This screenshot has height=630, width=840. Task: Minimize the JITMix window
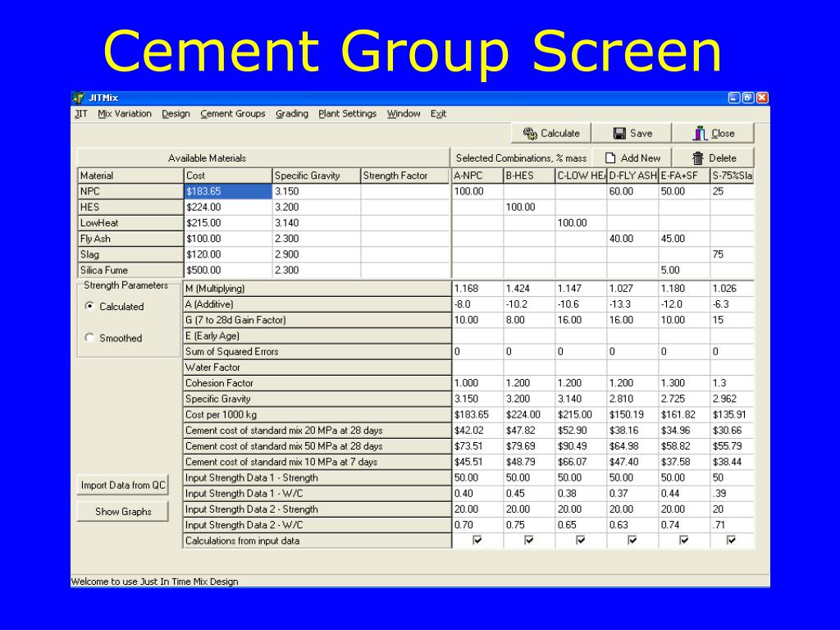point(734,98)
